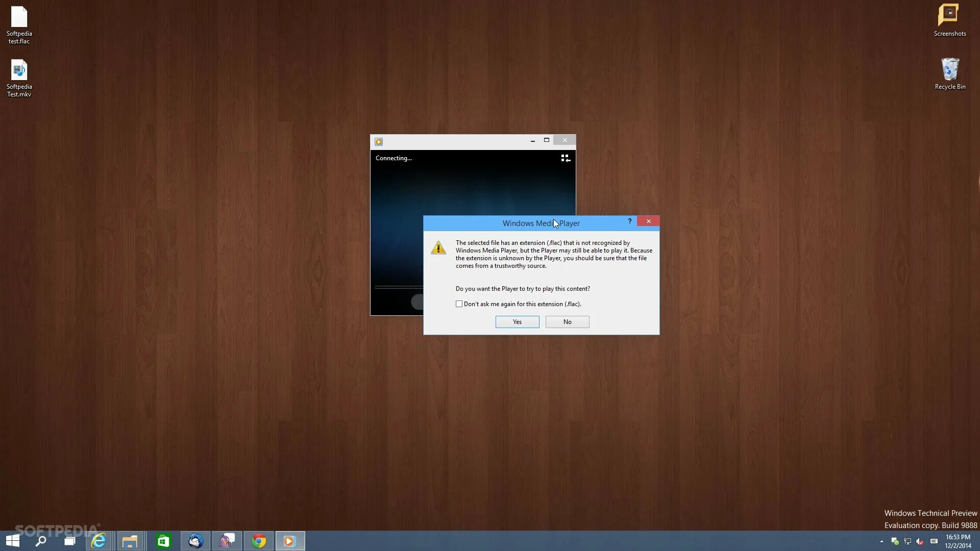The height and width of the screenshot is (551, 980).
Task: Click No in the Media Player dialog
Action: point(567,322)
